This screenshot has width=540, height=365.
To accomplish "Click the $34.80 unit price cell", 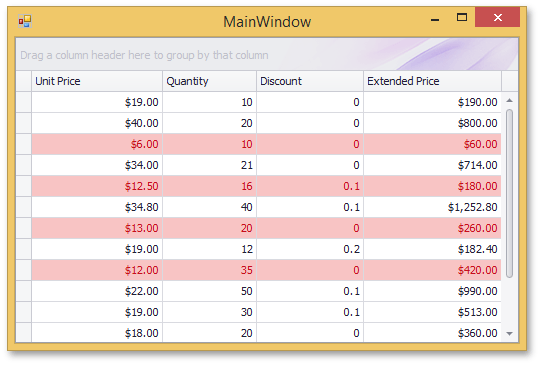I will (97, 207).
